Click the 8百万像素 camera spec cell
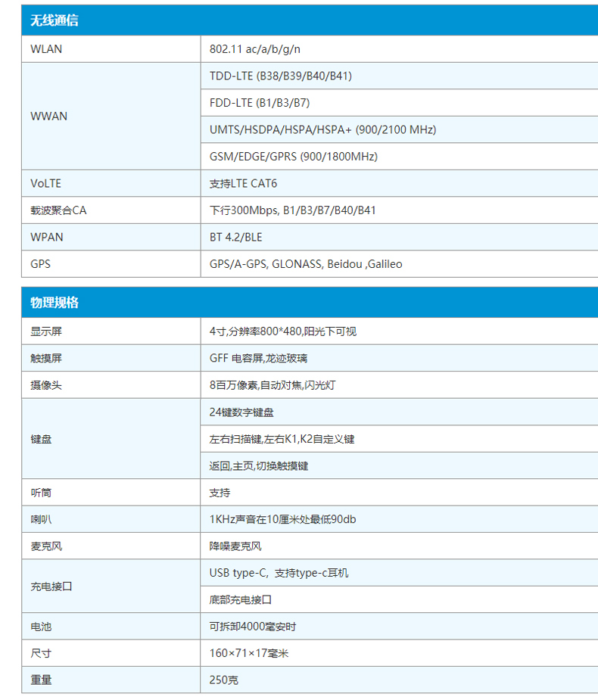 point(272,385)
